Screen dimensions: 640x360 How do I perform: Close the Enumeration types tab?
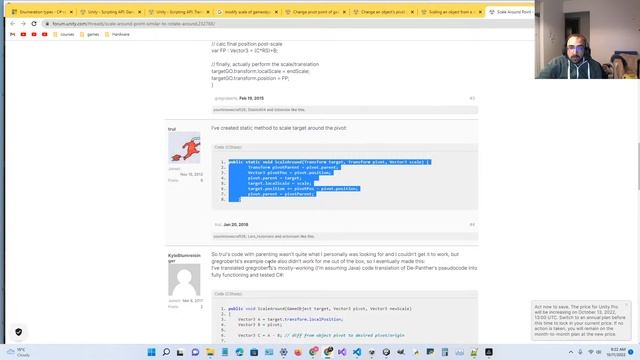point(71,12)
